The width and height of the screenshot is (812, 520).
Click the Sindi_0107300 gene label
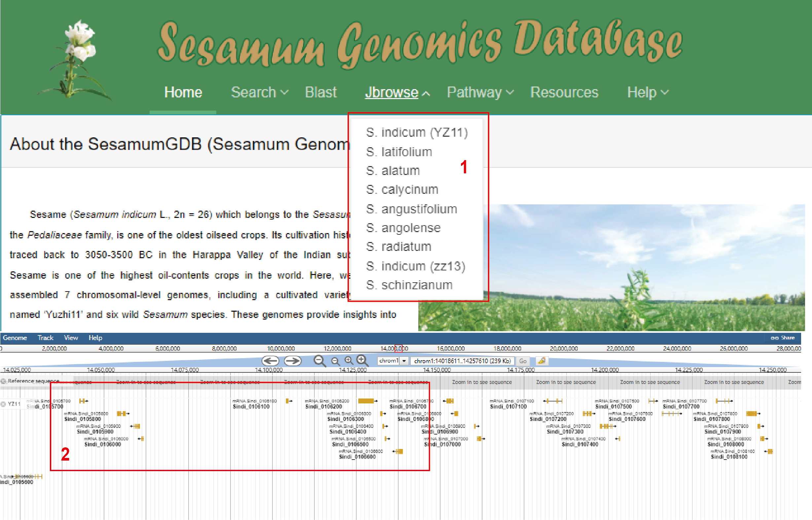(565, 432)
